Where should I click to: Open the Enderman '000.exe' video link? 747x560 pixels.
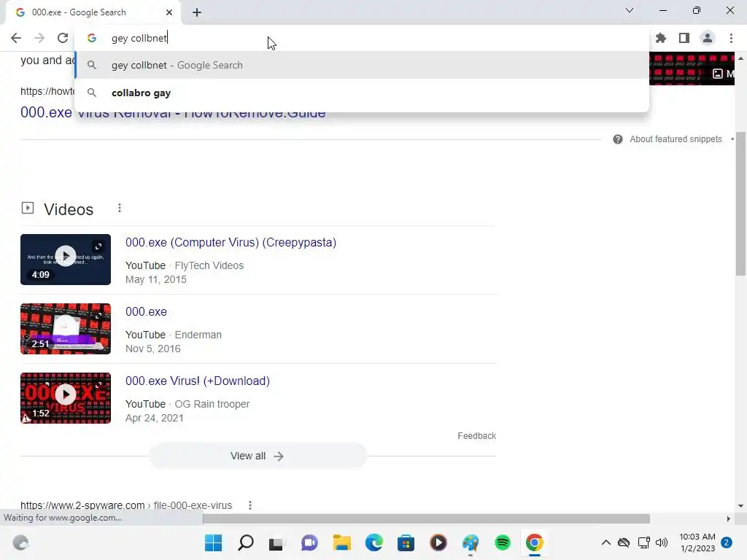[x=146, y=312]
